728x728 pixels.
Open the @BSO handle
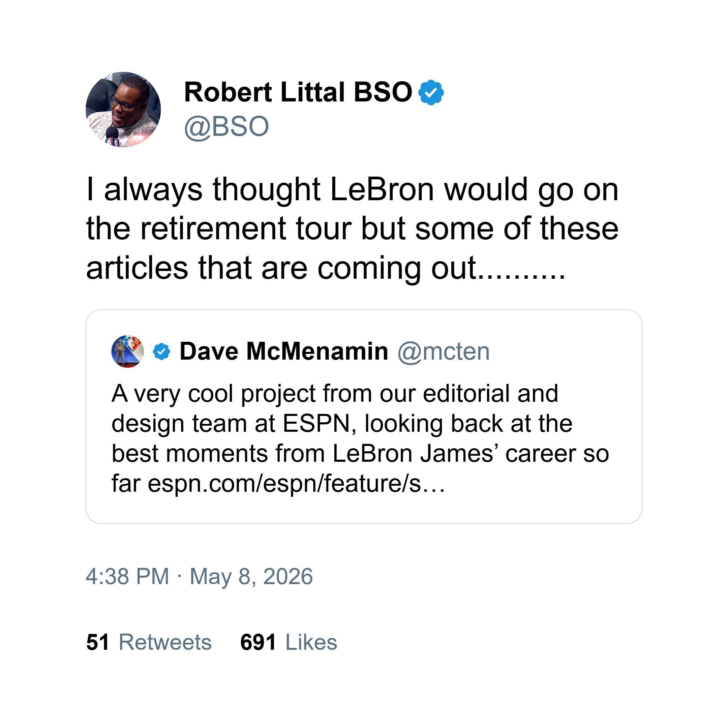[226, 127]
